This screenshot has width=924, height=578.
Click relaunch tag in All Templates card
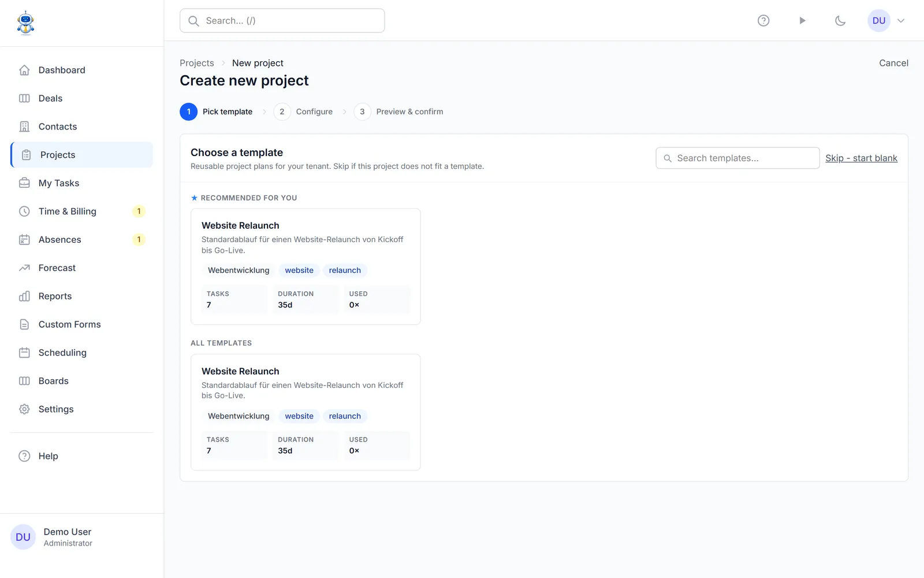pyautogui.click(x=345, y=416)
